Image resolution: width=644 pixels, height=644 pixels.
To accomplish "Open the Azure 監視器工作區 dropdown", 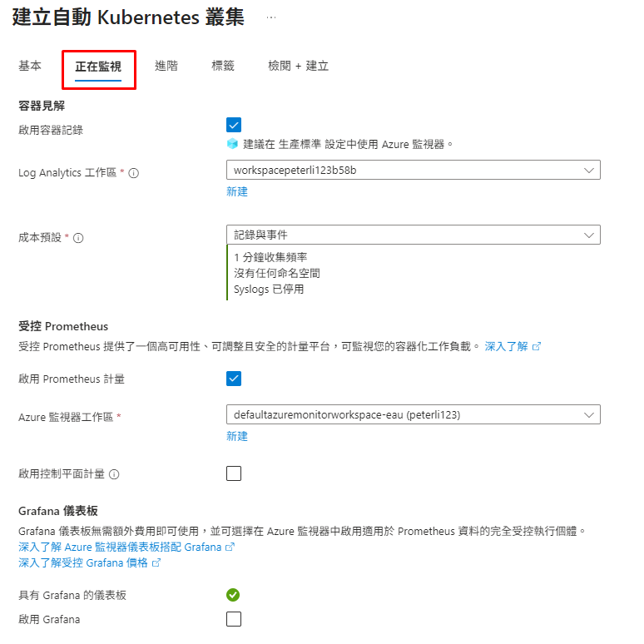I will tap(414, 415).
